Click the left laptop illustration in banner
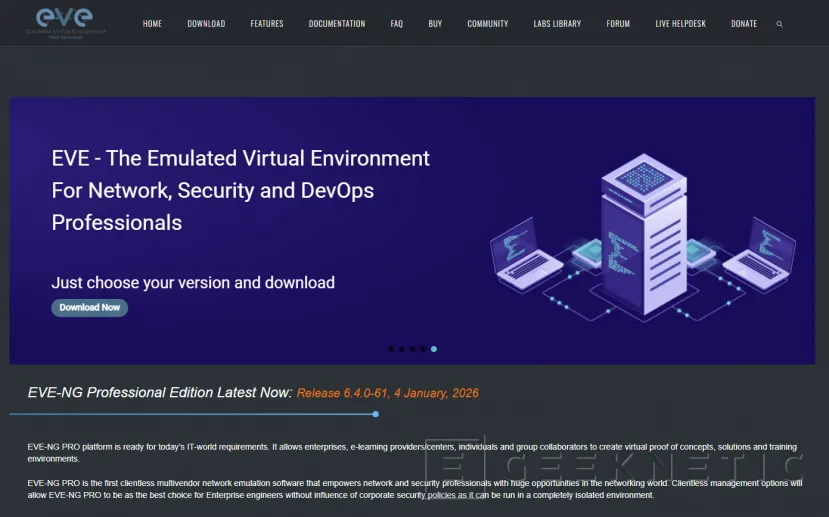Viewport: 829px width, 517px height. tap(526, 249)
